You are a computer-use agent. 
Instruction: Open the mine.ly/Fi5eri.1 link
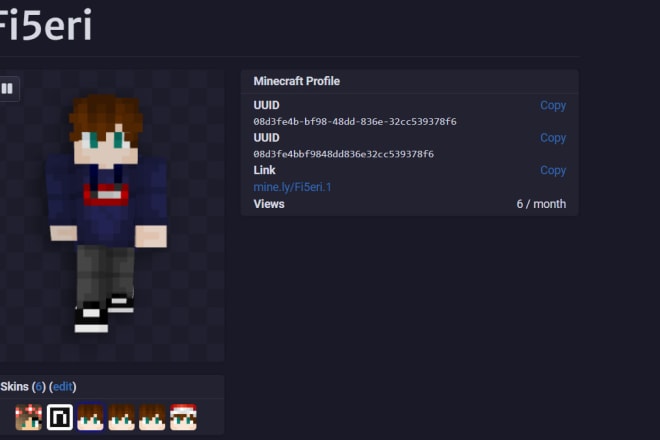tap(292, 187)
